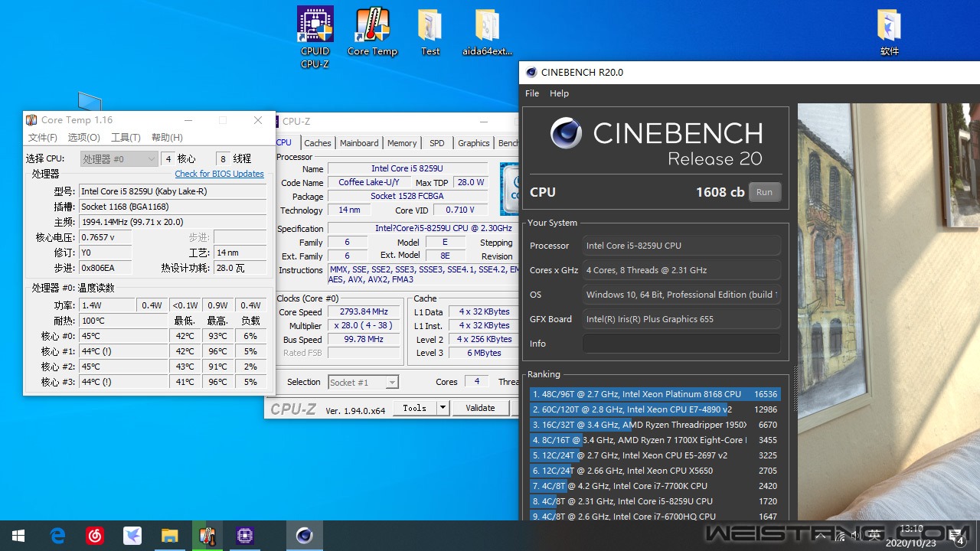Screen dimensions: 980x551
Task: Open the Core Temp desktop shortcut
Action: pos(372,32)
